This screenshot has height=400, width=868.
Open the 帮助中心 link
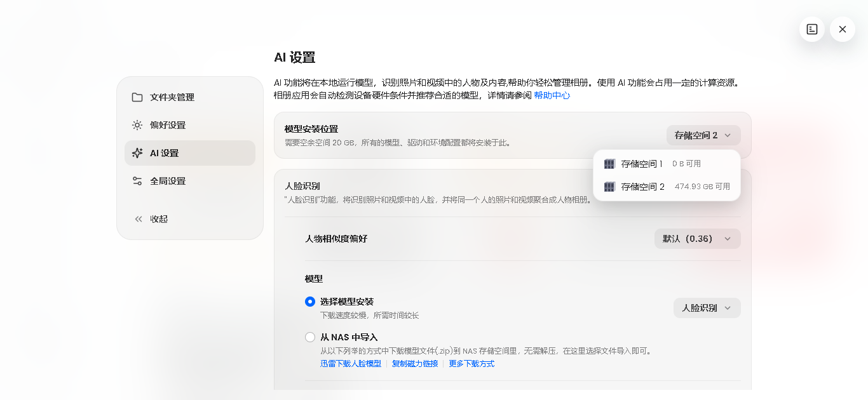pos(552,95)
